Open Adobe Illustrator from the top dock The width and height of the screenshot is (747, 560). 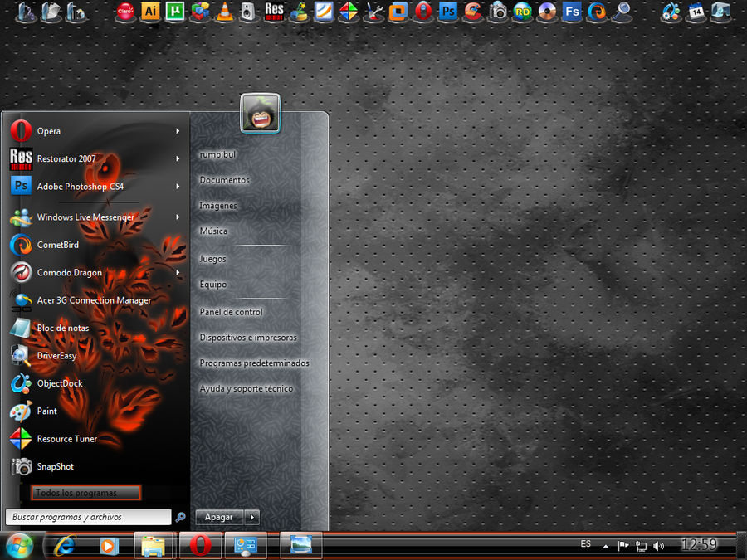pos(150,12)
